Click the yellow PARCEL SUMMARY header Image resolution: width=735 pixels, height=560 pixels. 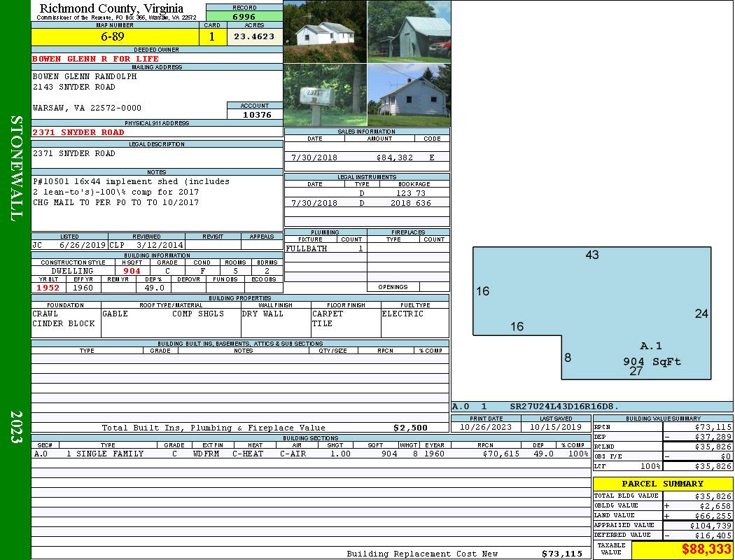coord(662,484)
